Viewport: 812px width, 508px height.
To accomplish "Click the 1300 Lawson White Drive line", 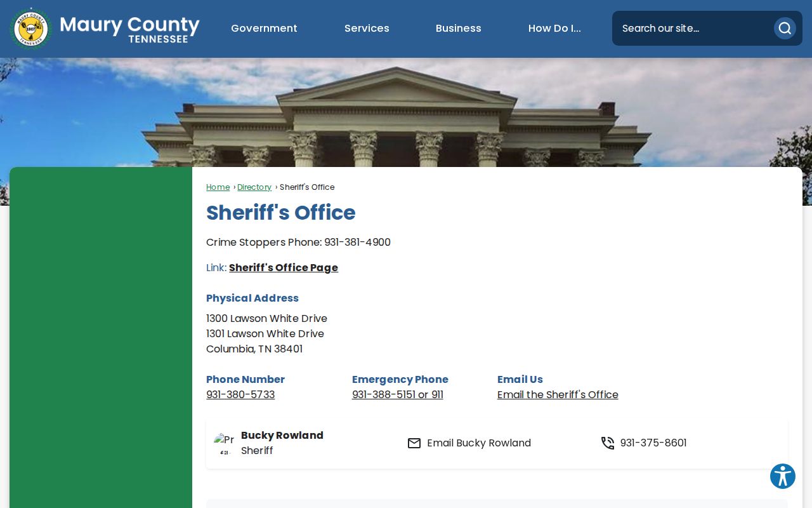I will [x=266, y=319].
